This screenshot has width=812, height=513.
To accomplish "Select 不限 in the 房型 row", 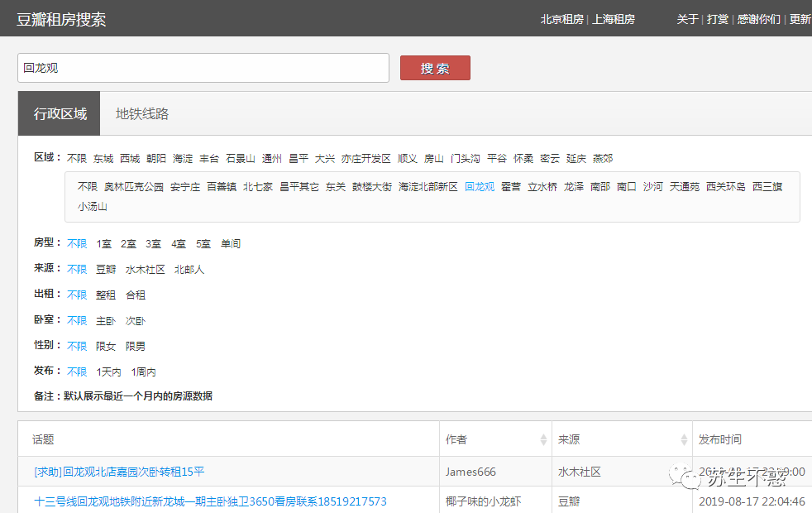I will coord(77,243).
